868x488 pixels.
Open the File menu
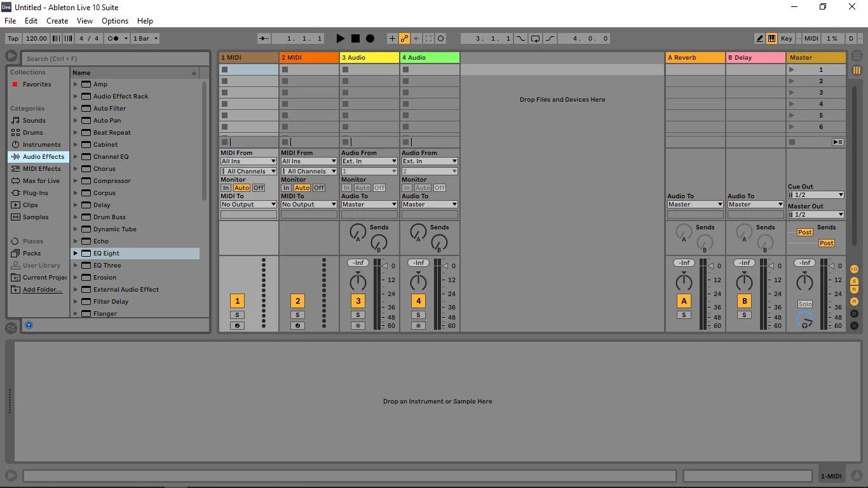click(10, 21)
